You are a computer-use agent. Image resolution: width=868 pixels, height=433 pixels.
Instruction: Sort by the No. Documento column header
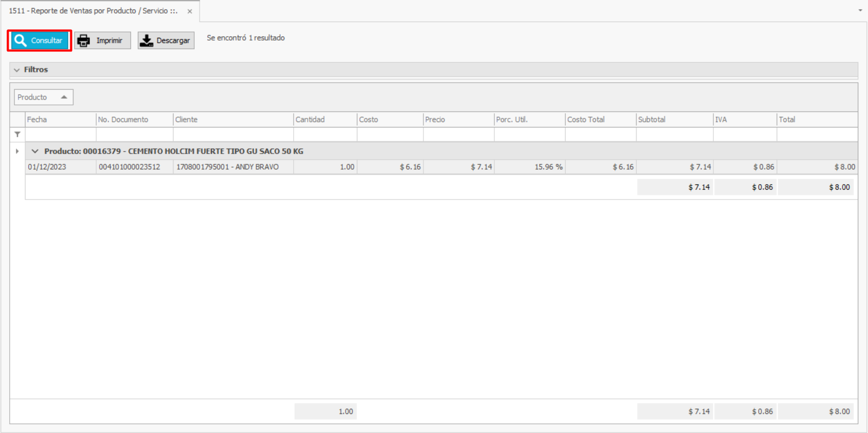click(135, 119)
